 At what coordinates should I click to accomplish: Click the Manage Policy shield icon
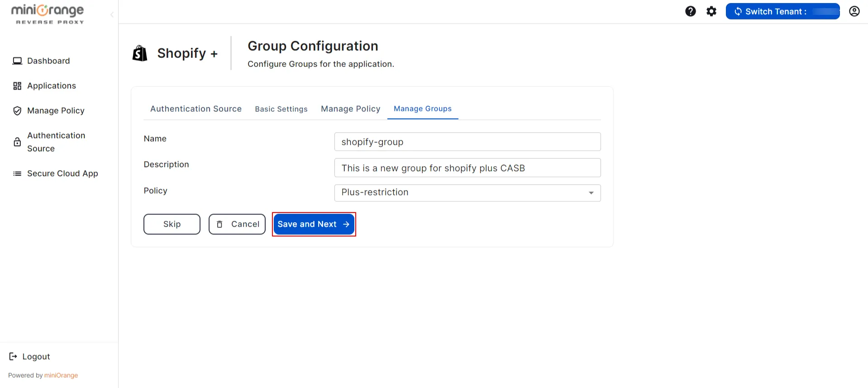pyautogui.click(x=17, y=111)
